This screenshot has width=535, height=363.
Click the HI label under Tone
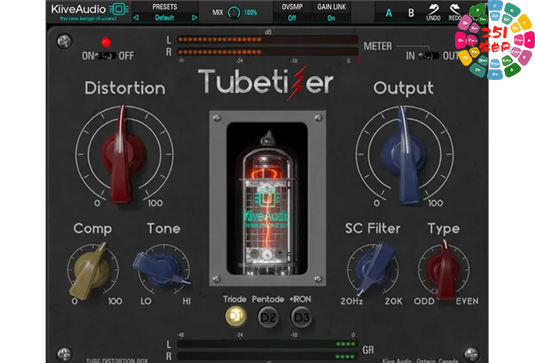(x=187, y=301)
